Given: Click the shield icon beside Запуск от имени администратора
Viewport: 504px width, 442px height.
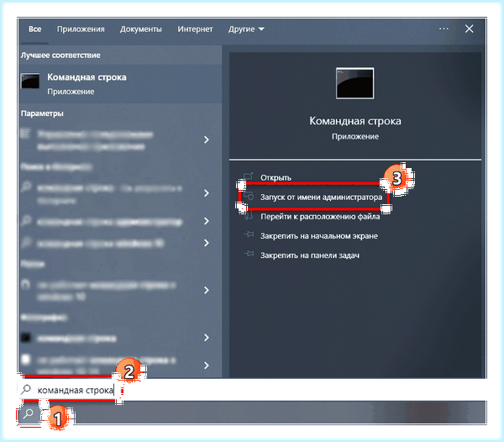Looking at the screenshot, I should pos(249,197).
